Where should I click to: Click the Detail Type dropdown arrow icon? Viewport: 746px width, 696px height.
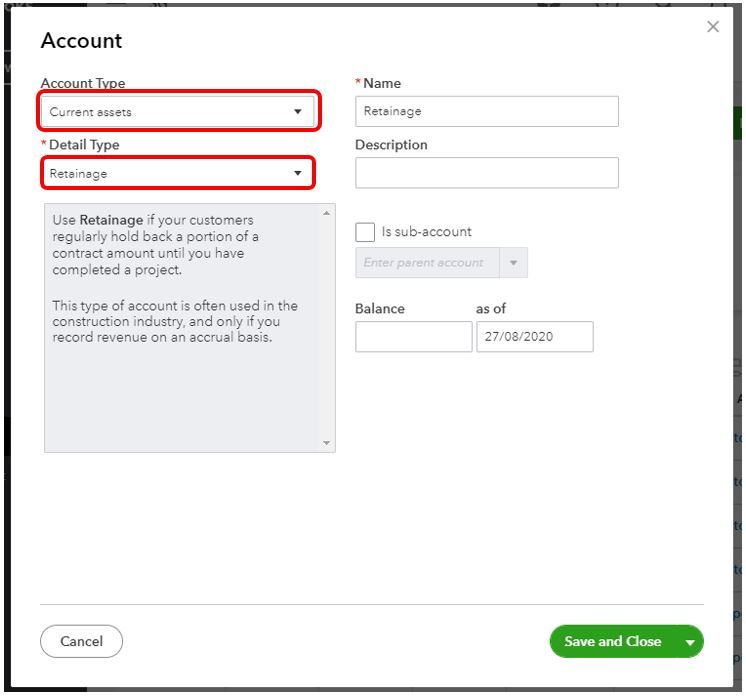tap(297, 173)
